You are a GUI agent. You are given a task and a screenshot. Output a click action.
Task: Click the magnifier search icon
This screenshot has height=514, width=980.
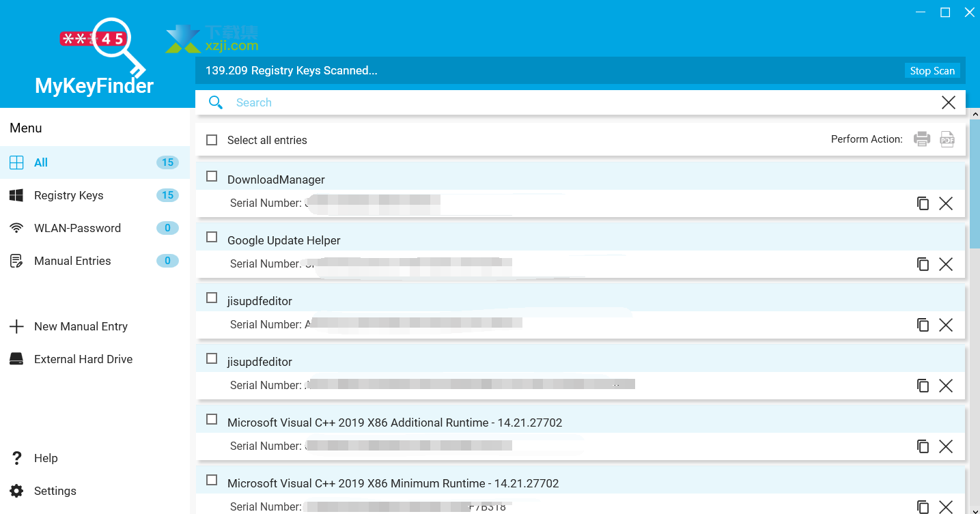(216, 102)
